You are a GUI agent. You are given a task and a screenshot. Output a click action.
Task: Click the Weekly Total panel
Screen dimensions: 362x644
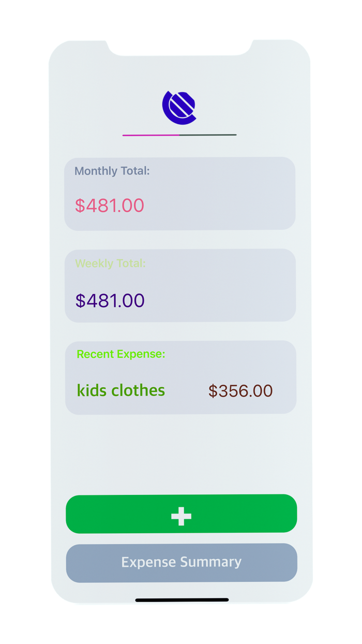coord(180,285)
